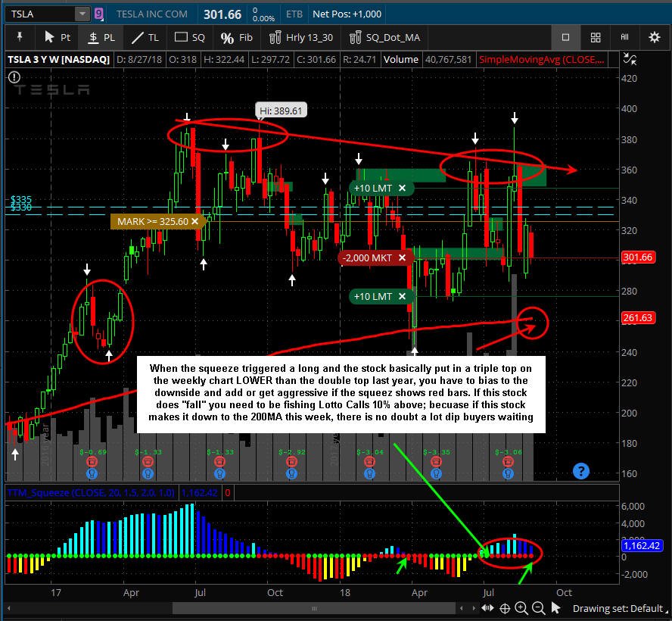Expand the TSLA symbol dropdown
The width and height of the screenshot is (672, 621).
82,14
